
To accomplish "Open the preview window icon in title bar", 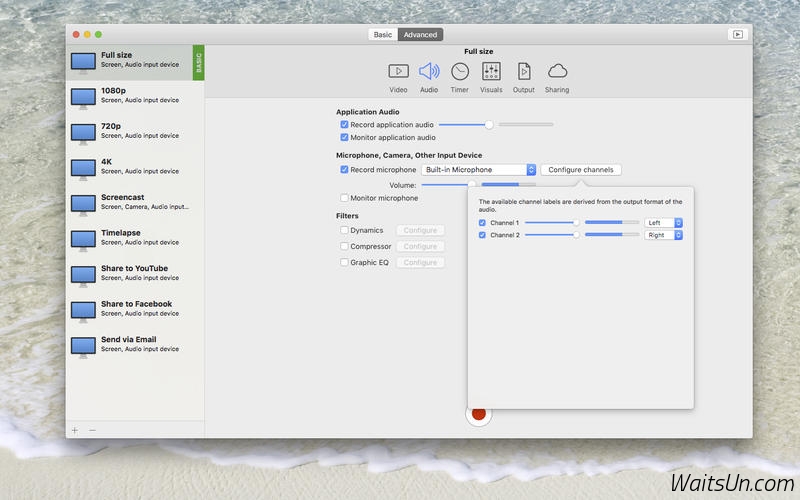I will [737, 34].
